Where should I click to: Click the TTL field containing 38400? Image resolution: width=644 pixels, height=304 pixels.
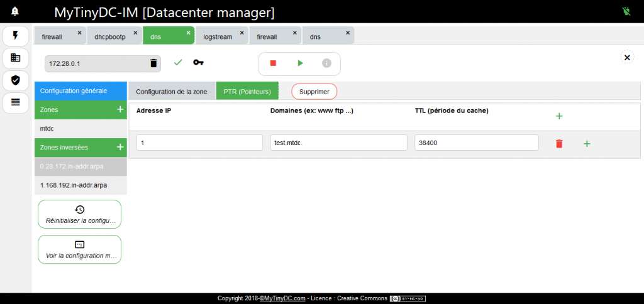[476, 143]
